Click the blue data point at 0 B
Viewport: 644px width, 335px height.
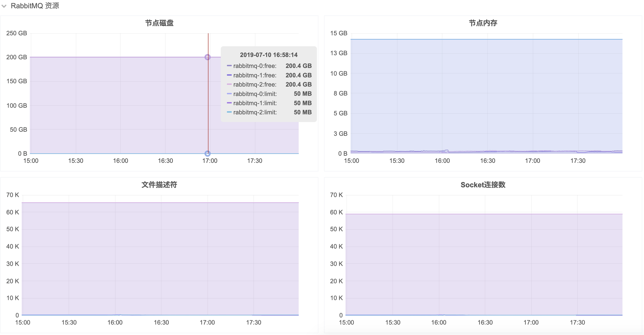click(x=207, y=153)
